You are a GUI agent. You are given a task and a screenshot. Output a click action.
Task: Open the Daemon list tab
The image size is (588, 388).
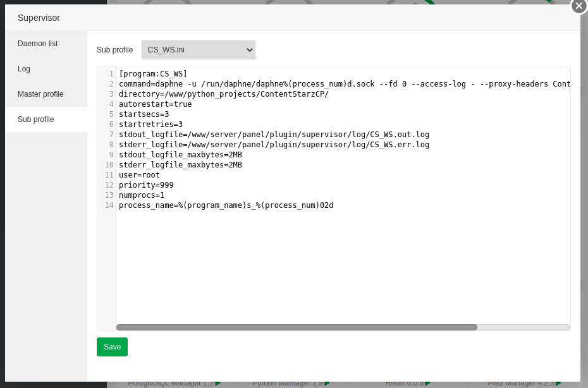[x=46, y=44]
